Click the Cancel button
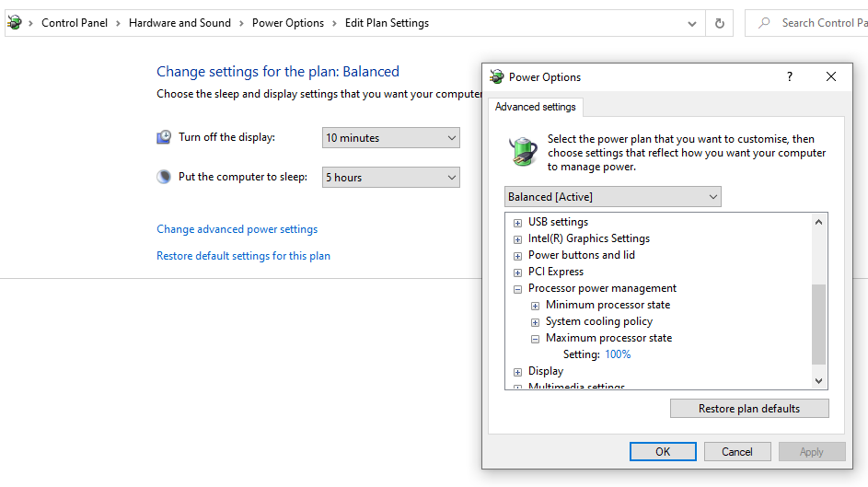 point(736,452)
